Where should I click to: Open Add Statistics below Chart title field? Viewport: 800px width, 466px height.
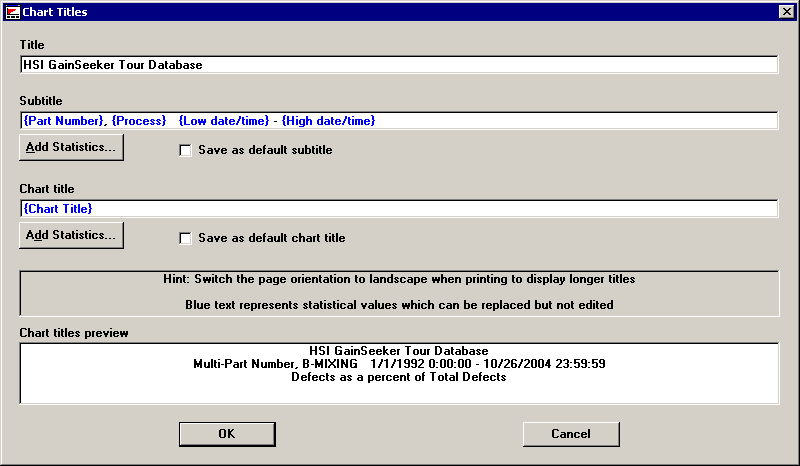tap(71, 236)
